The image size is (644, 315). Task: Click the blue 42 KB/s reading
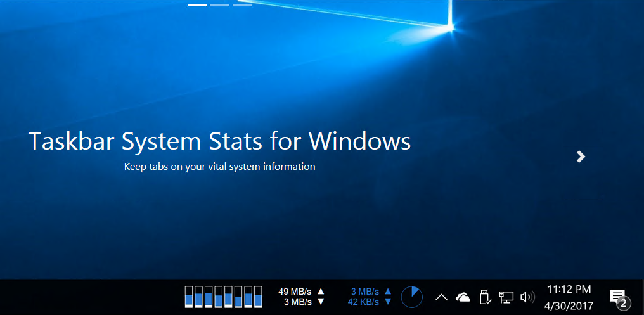[363, 302]
